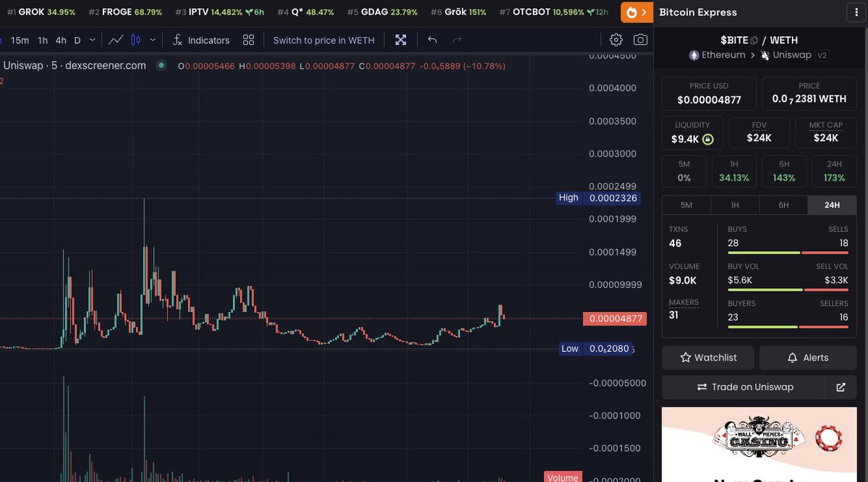Click the Volume indicator label

pyautogui.click(x=563, y=478)
